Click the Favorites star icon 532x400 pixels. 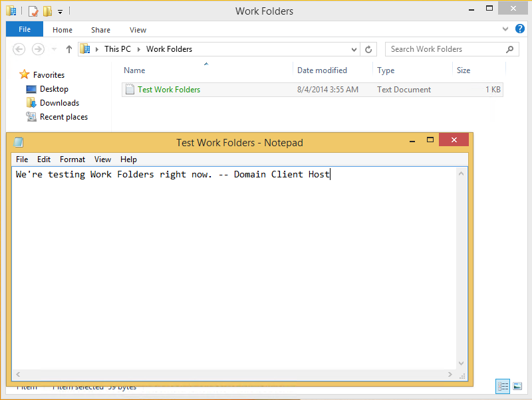[25, 74]
